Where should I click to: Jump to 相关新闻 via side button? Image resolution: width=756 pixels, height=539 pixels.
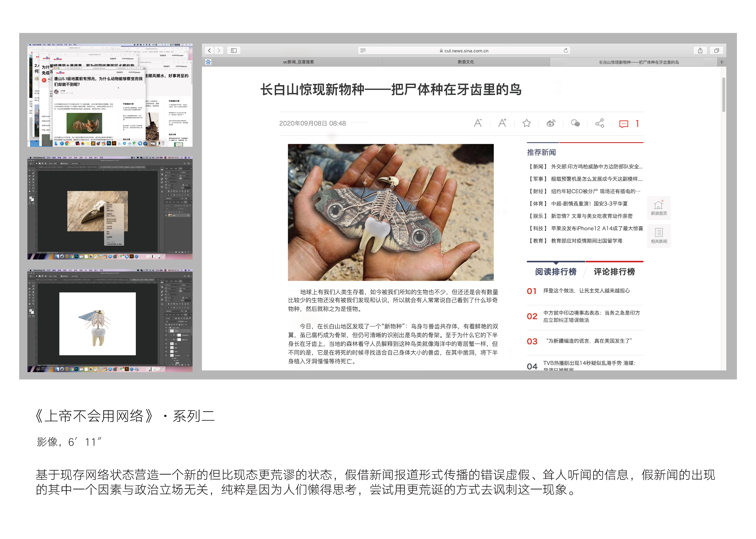click(659, 236)
